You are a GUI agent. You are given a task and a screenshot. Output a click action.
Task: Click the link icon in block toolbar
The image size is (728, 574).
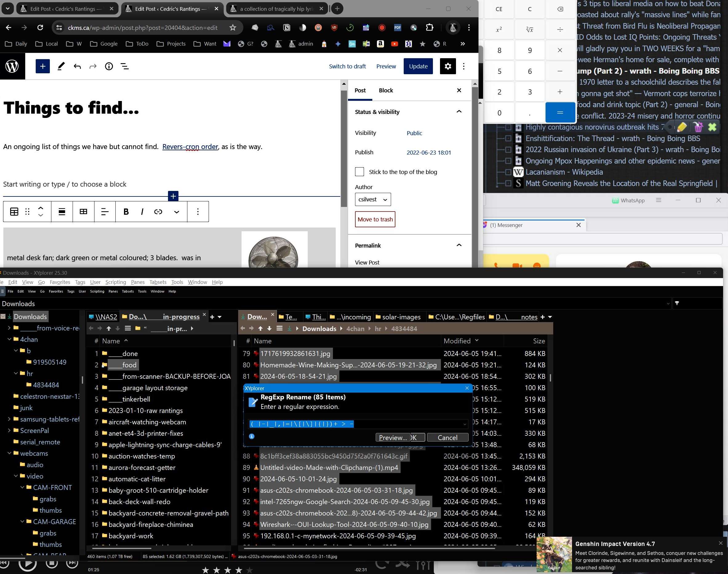click(158, 211)
